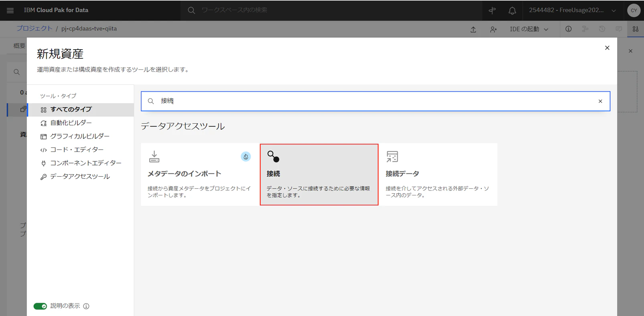Open the プロジェクト breadcrumb link
The height and width of the screenshot is (316, 644).
(34, 28)
